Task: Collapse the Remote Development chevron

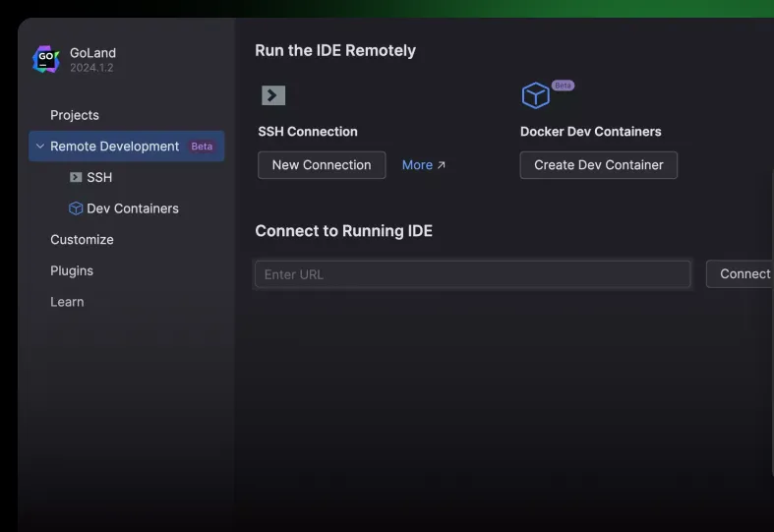Action: click(x=40, y=147)
